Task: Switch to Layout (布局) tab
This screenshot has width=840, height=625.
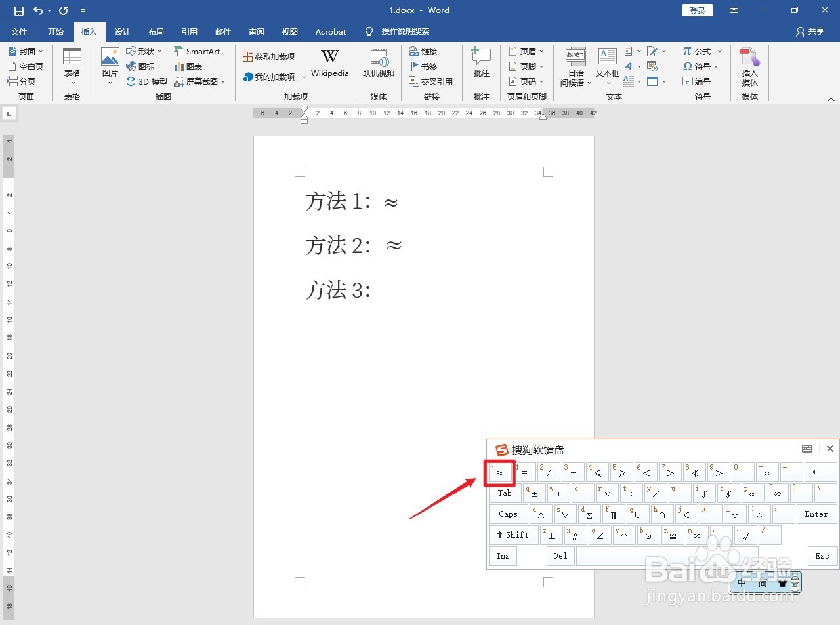Action: click(x=156, y=31)
